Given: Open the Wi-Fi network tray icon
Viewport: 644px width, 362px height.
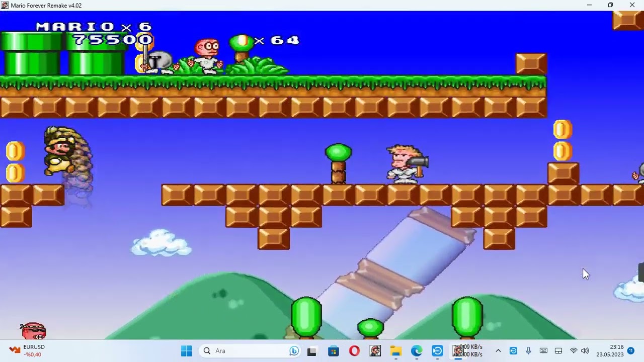Looking at the screenshot, I should pos(574,351).
